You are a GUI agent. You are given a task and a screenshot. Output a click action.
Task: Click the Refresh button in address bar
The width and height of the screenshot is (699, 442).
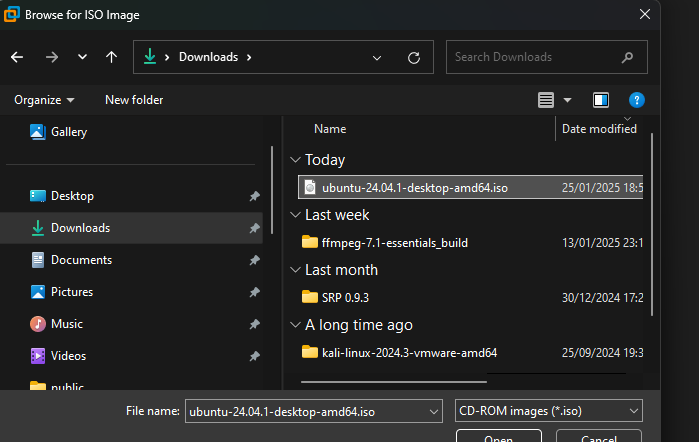click(413, 57)
